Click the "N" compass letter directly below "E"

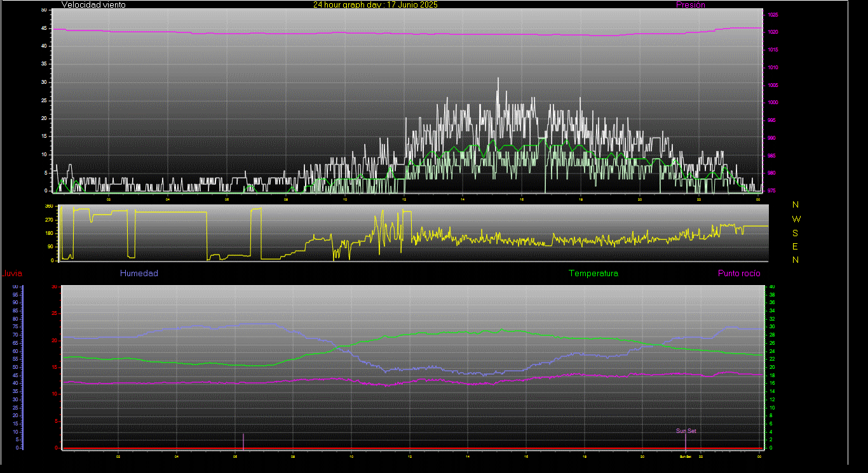(796, 260)
